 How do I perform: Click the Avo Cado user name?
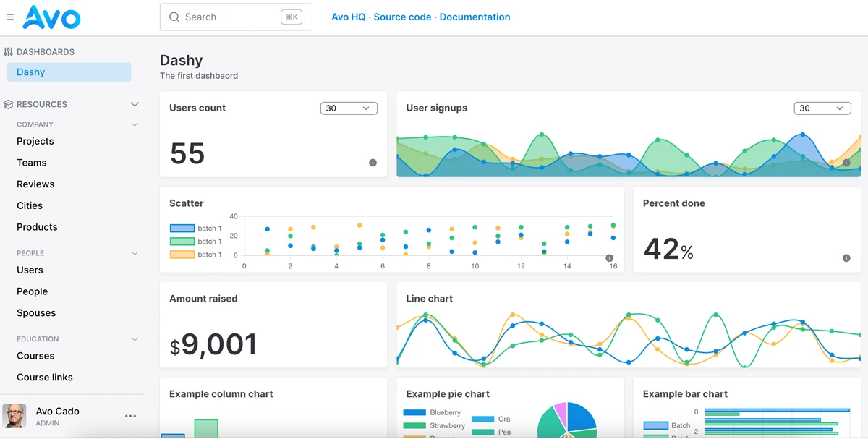(58, 411)
